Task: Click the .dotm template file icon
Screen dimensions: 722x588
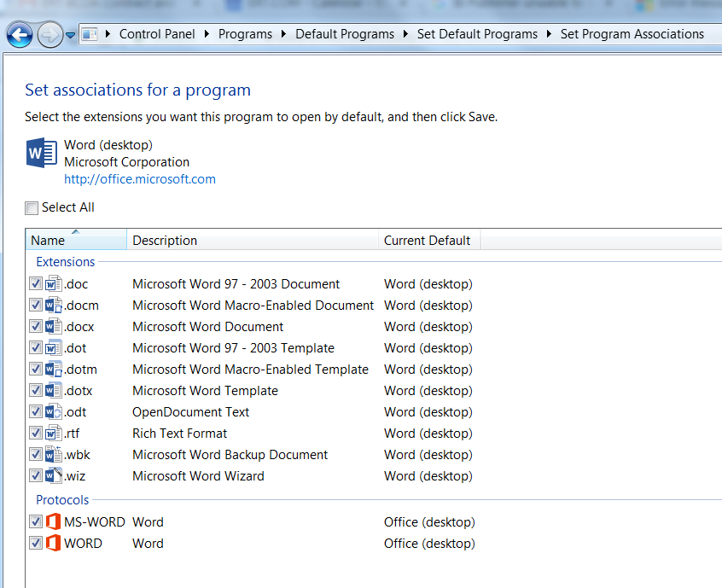Action: (54, 369)
